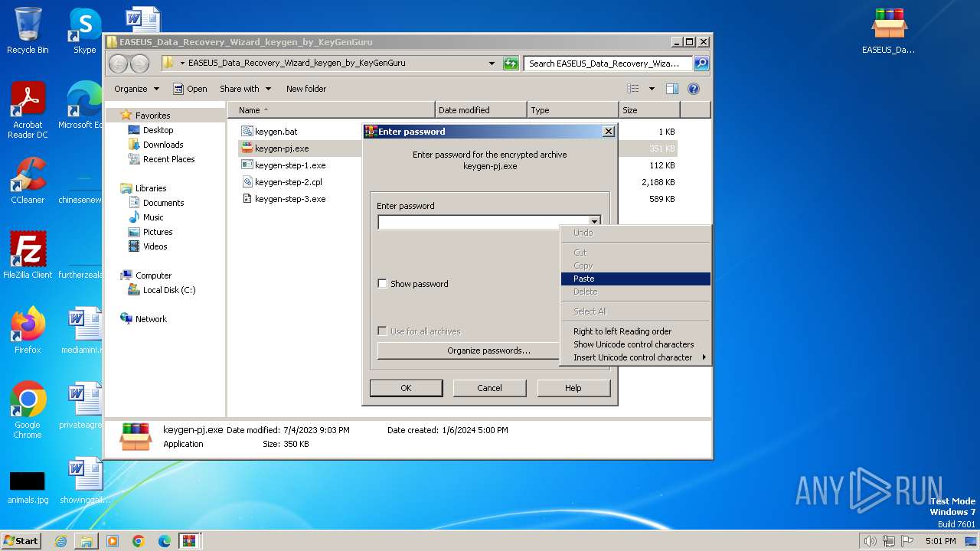Click OK in password dialog
The width and height of the screenshot is (980, 551).
coord(406,388)
